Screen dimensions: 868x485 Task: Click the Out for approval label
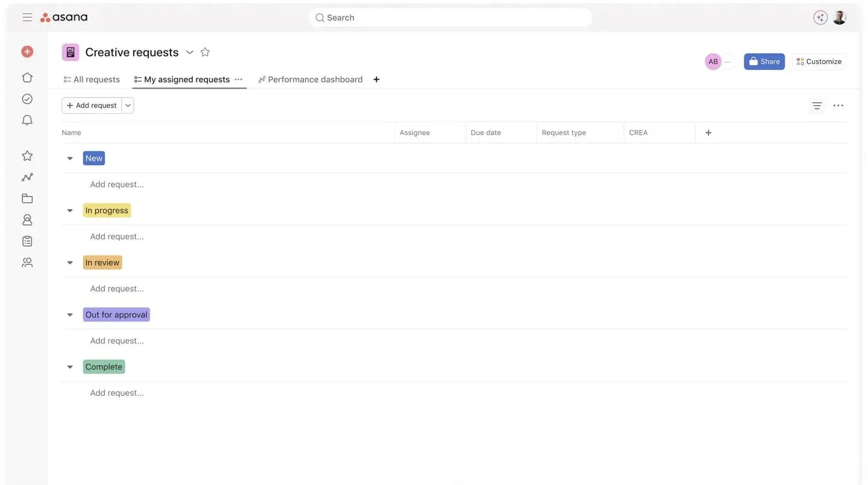(116, 314)
